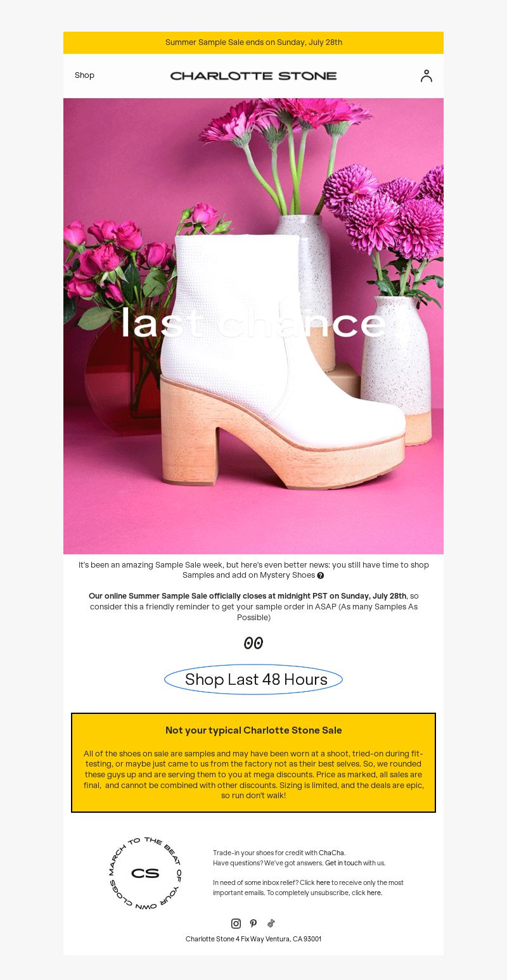
Task: Open the TikTok icon link
Action: 271,924
